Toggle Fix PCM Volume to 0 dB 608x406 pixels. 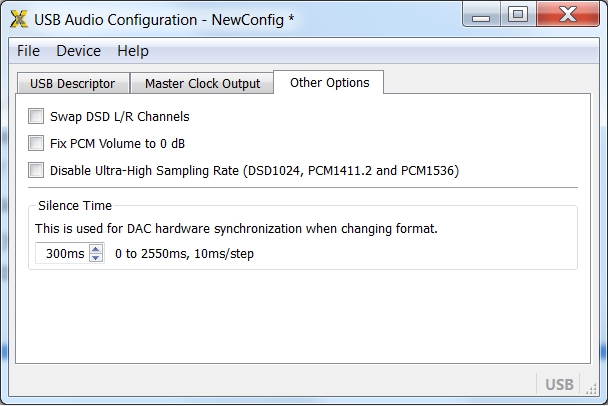(37, 143)
